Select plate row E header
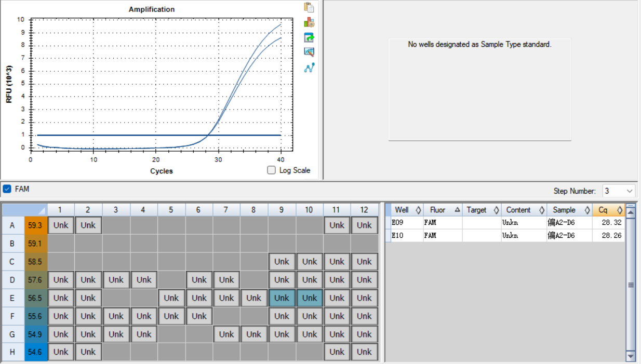Image resolution: width=641 pixels, height=364 pixels. pos(12,298)
